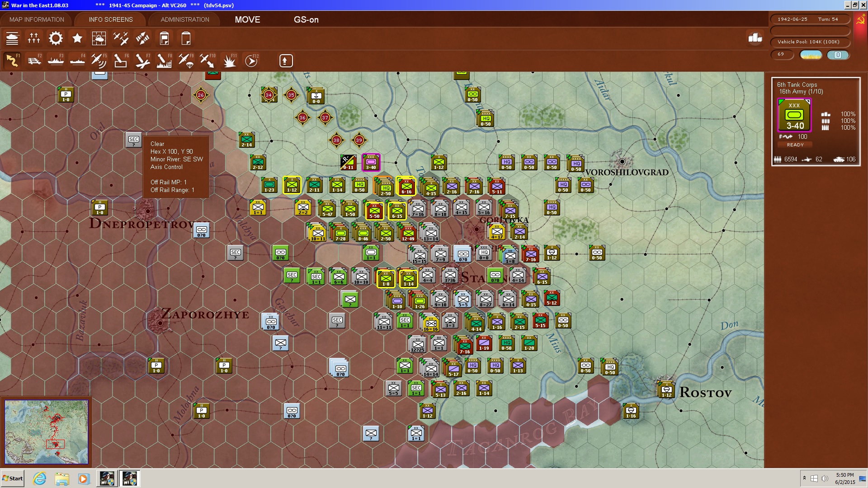Open the blank event log clipboard icon
The width and height of the screenshot is (868, 488).
[186, 38]
